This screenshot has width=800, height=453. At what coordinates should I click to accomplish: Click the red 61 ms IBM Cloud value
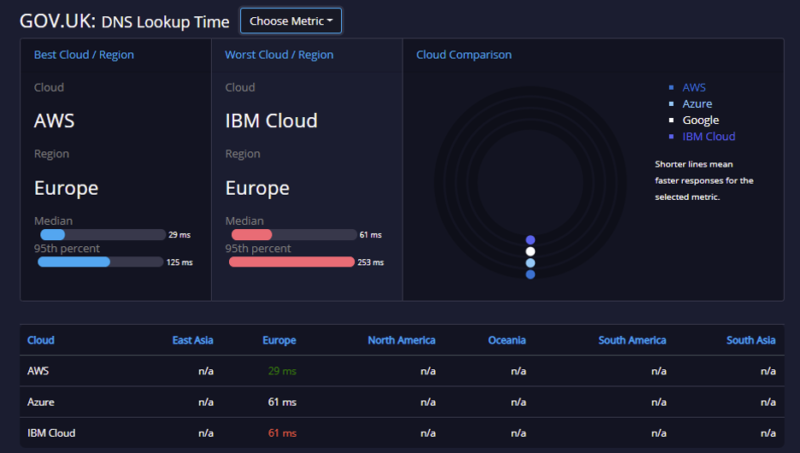pos(282,433)
